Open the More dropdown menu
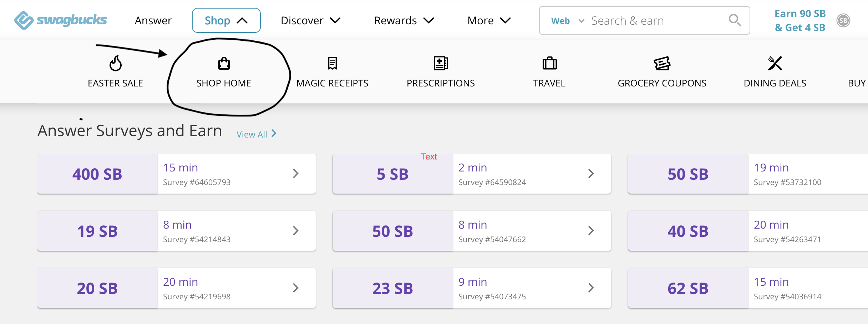This screenshot has height=324, width=868. (489, 20)
